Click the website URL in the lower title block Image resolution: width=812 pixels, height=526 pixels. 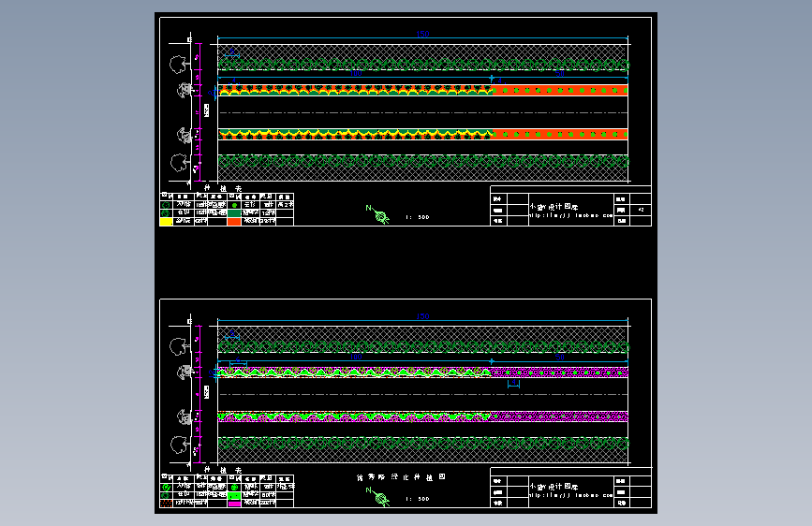pos(570,495)
